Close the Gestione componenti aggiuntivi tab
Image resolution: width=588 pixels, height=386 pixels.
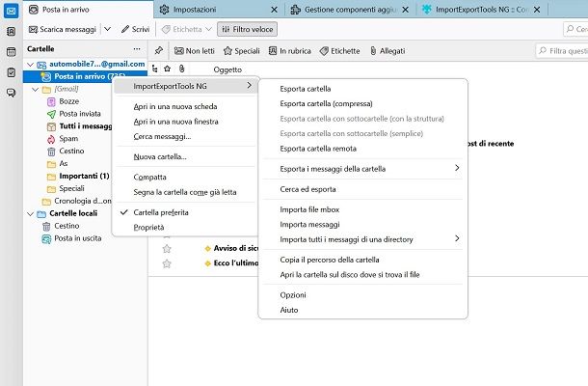406,10
